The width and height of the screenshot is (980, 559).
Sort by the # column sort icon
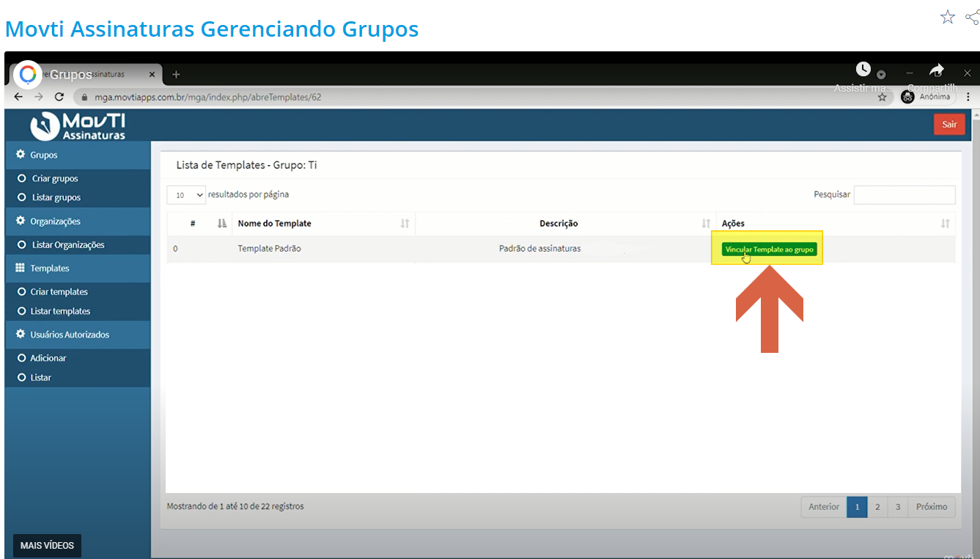222,224
